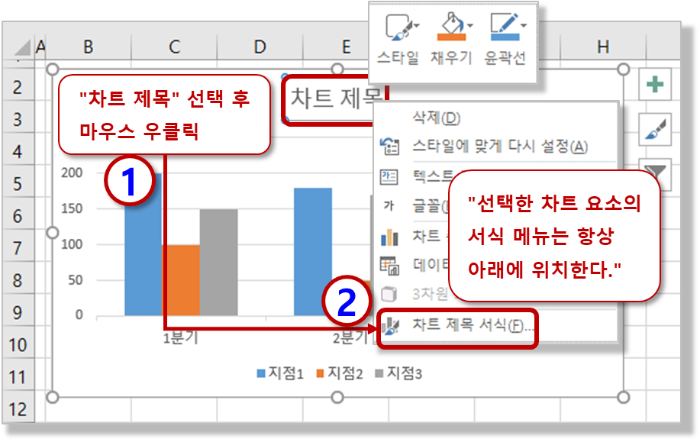The image size is (700, 441).
Task: Click the reset-to-style icon in context menu
Action: click(x=389, y=146)
